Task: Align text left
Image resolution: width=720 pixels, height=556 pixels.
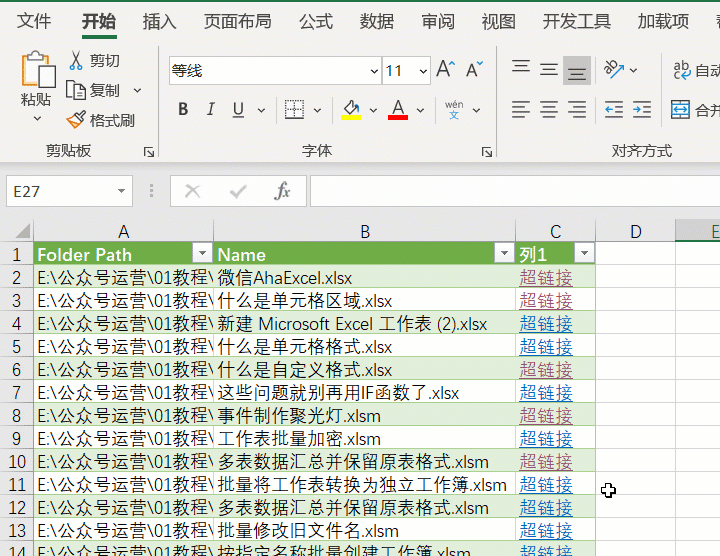Action: 521,110
